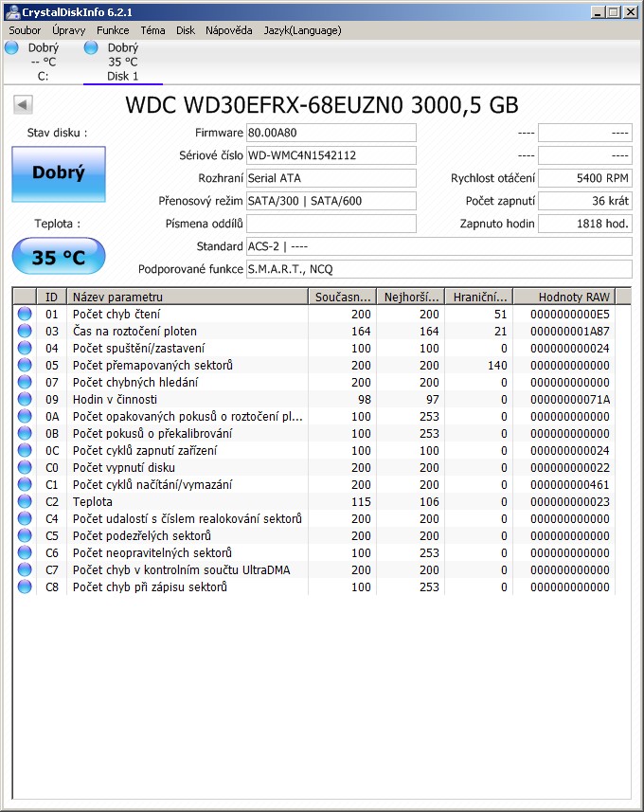
Task: Click status orb of row C1
Action: (x=25, y=485)
